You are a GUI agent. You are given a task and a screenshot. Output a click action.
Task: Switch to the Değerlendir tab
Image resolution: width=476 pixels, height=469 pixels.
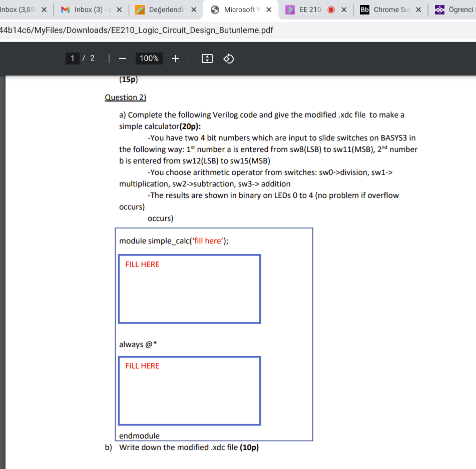[x=165, y=9]
